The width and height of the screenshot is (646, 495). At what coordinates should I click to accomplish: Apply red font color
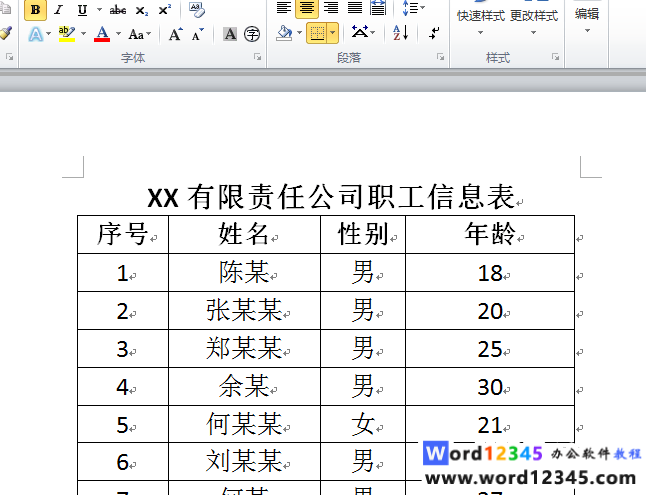(x=102, y=34)
